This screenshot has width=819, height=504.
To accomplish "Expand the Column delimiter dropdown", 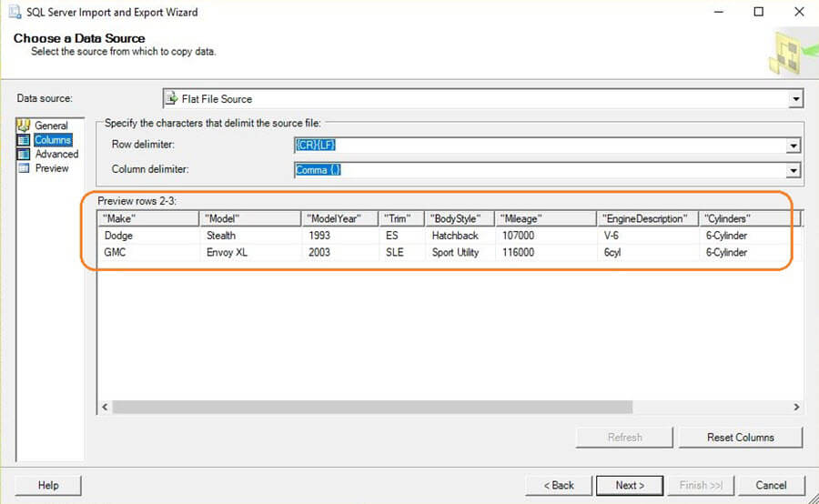I will 794,170.
